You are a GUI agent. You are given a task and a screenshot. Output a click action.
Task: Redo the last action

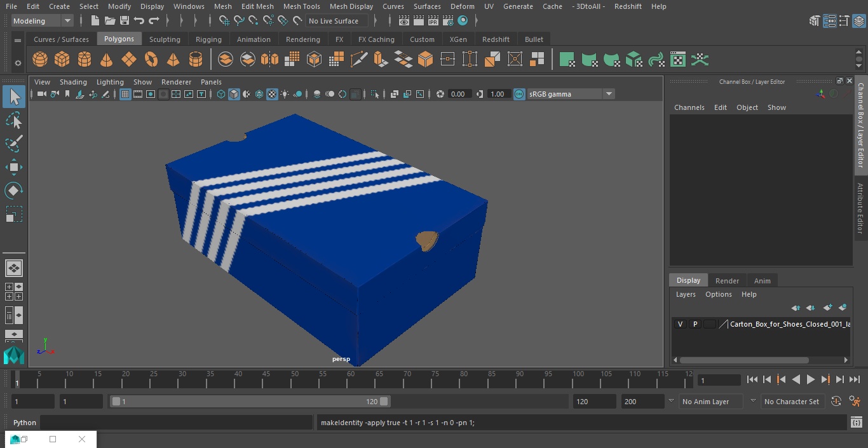tap(154, 21)
